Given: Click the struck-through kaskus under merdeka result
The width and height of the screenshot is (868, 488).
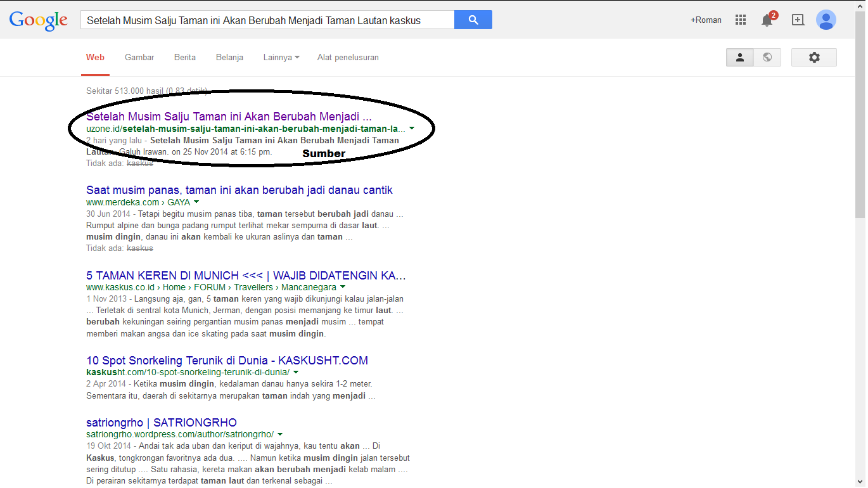Looking at the screenshot, I should click(140, 248).
